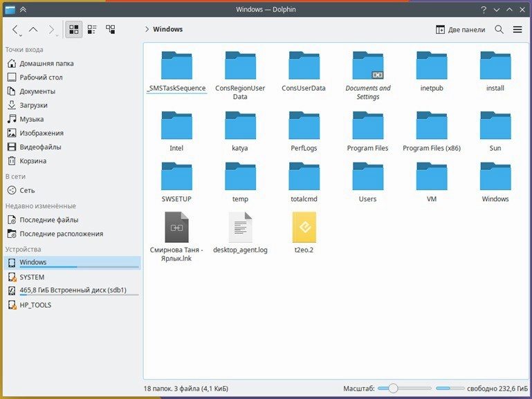Image resolution: width=532 pixels, height=399 pixels.
Task: Go up to the parent folder
Action: tap(33, 30)
